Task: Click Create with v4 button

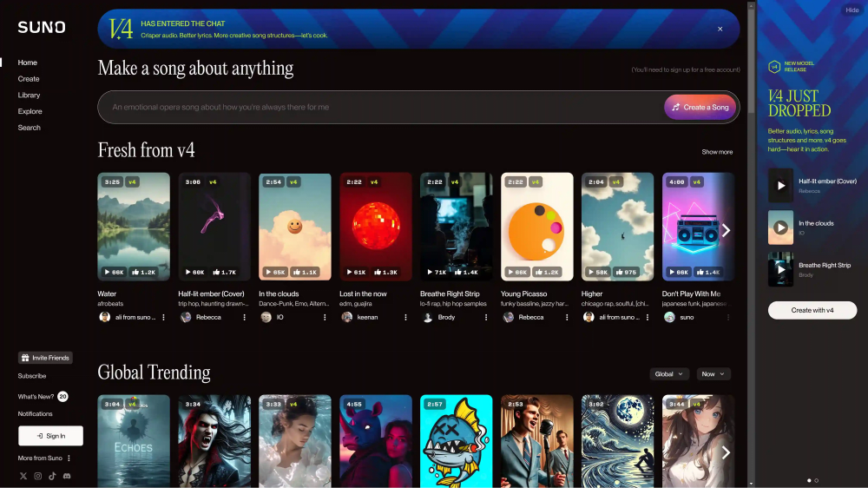Action: tap(812, 310)
